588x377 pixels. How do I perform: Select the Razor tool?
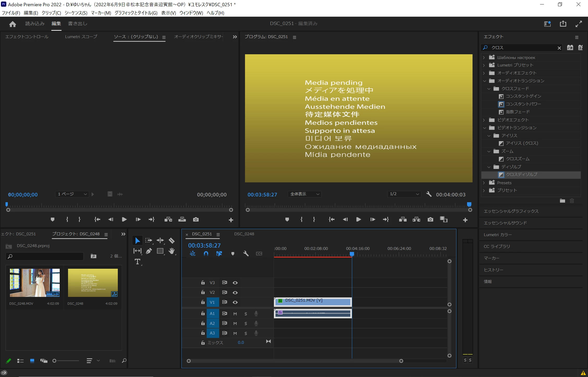171,240
